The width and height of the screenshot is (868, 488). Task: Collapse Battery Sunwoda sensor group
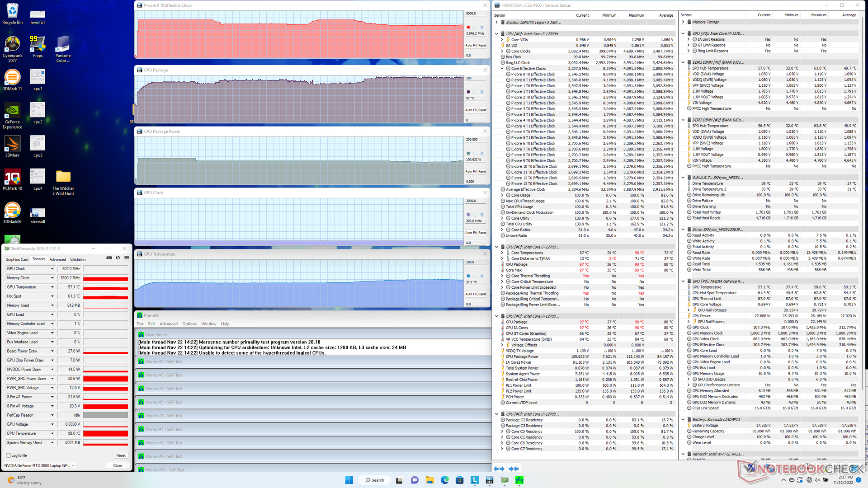[x=683, y=419]
